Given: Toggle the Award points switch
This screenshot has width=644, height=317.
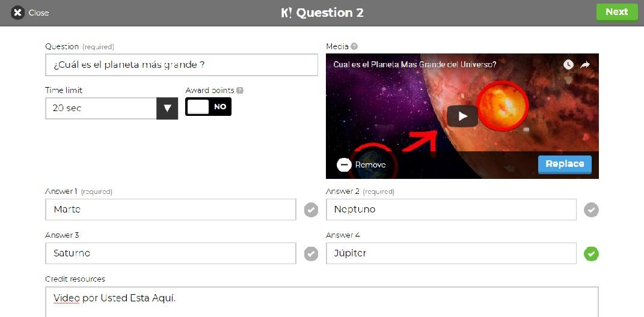Looking at the screenshot, I should 208,107.
